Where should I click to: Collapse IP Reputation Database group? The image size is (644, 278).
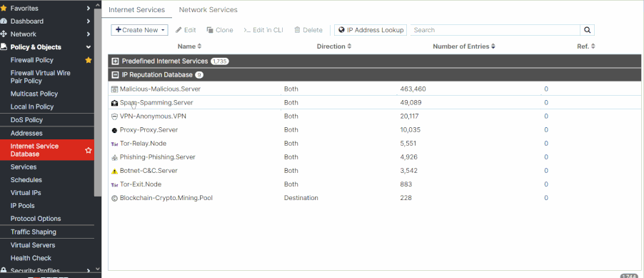click(x=116, y=75)
